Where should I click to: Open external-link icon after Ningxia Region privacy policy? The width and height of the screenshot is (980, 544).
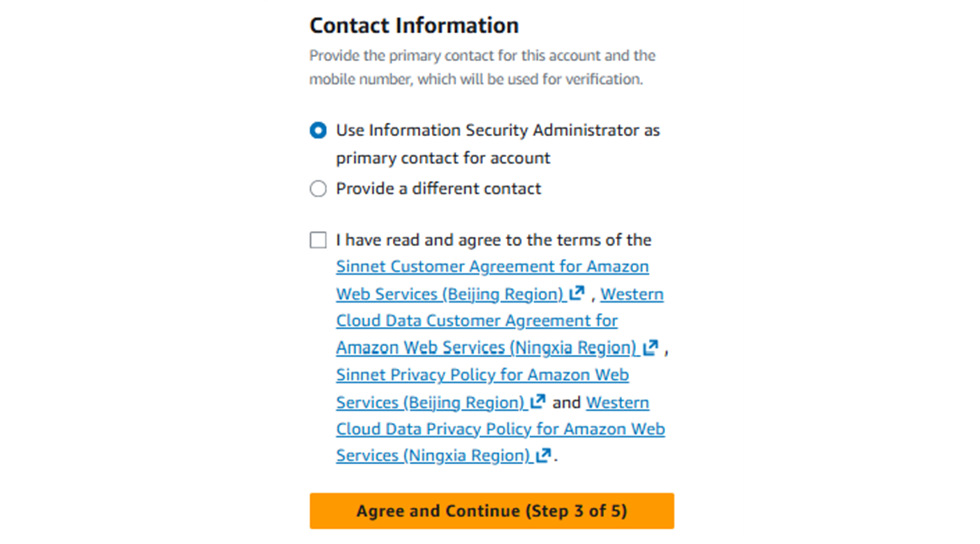(x=543, y=455)
